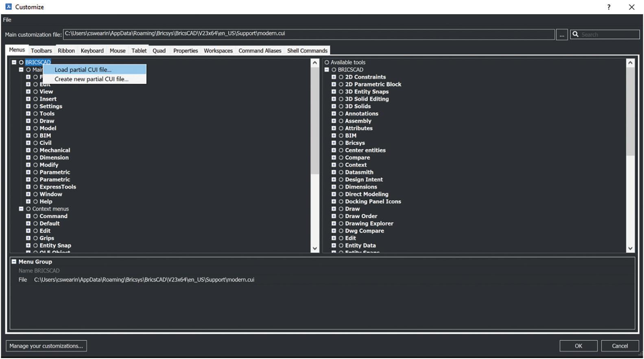Collapse the Context menus node

click(x=21, y=209)
